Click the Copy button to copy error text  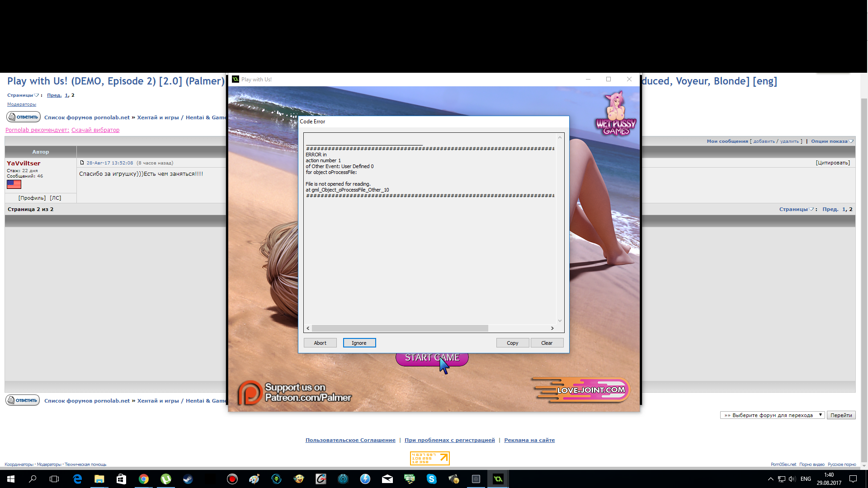point(511,343)
